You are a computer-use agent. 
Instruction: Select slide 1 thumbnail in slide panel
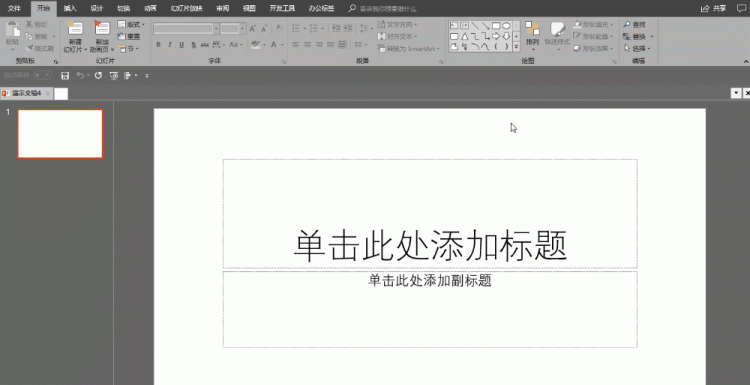(x=60, y=133)
